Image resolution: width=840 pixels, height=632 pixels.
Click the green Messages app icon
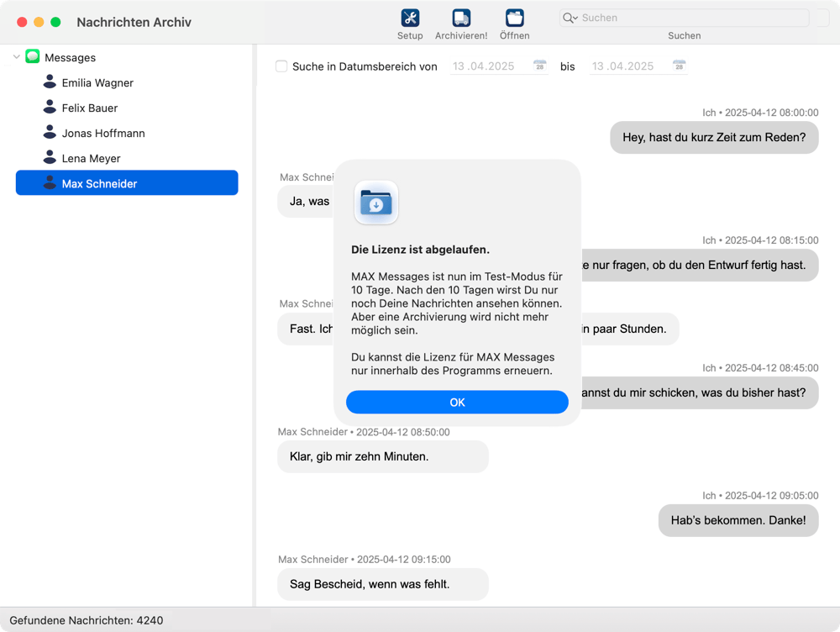33,57
